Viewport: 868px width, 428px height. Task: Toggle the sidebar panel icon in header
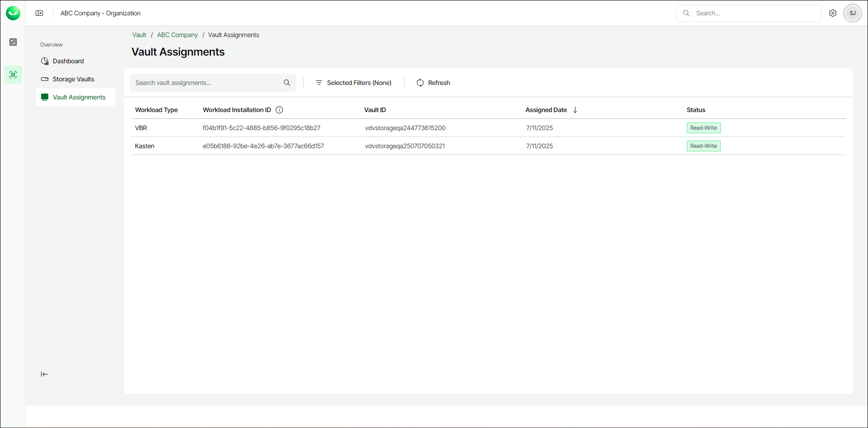[40, 13]
